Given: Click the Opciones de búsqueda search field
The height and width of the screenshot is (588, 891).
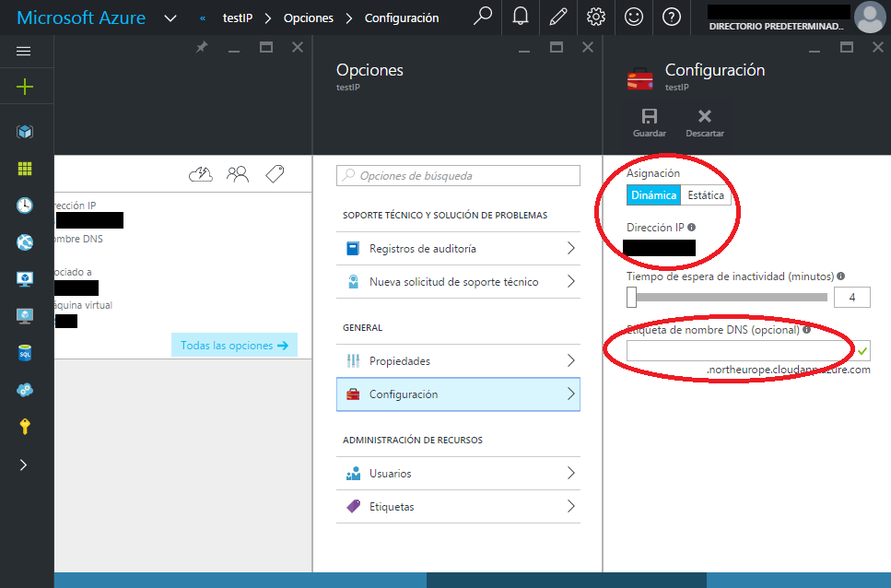Looking at the screenshot, I should (458, 175).
